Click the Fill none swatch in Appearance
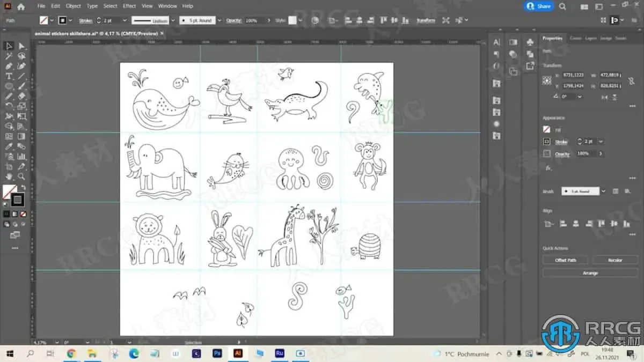This screenshot has width=644, height=362. [547, 130]
